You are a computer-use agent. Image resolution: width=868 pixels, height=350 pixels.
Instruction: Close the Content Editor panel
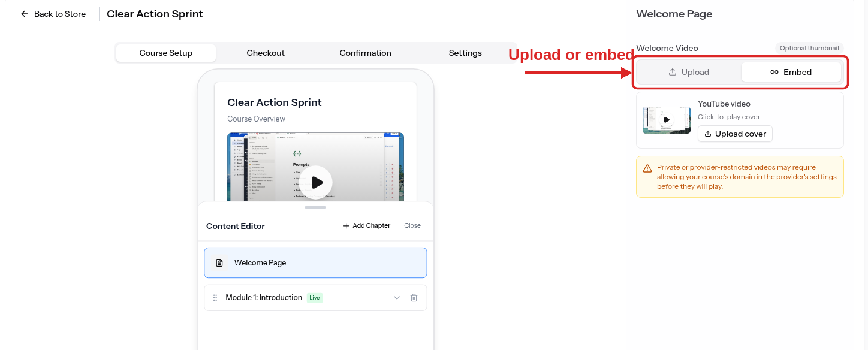pyautogui.click(x=412, y=225)
